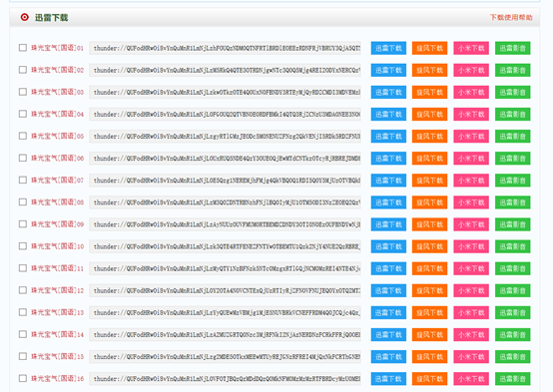Check the box for 珠光宝气[国语]01
The width and height of the screenshot is (553, 392).
click(x=23, y=48)
